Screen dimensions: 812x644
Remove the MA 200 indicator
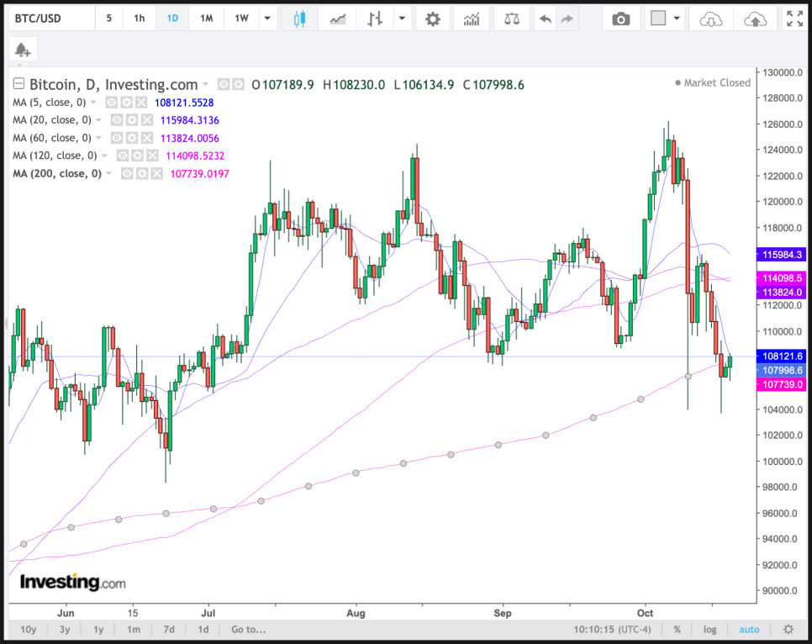coord(157,173)
